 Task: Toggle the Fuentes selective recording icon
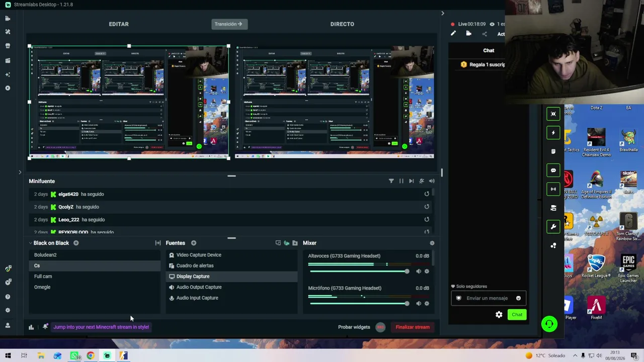(286, 243)
